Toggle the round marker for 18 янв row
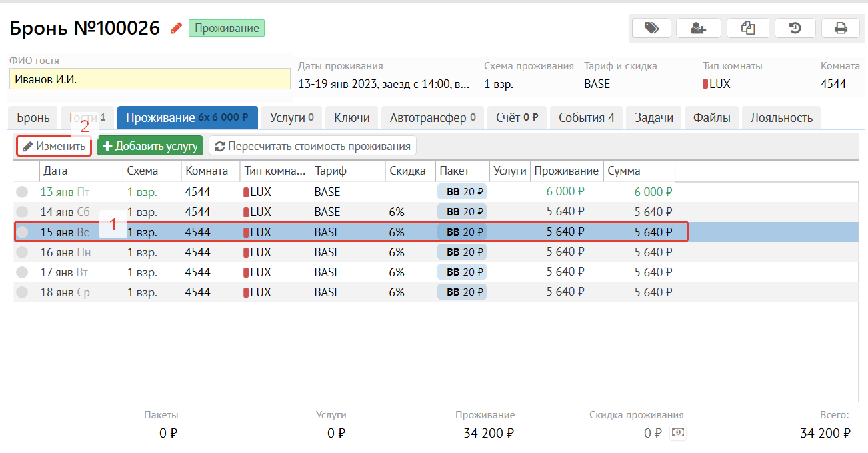This screenshot has height=453, width=868. [x=23, y=292]
